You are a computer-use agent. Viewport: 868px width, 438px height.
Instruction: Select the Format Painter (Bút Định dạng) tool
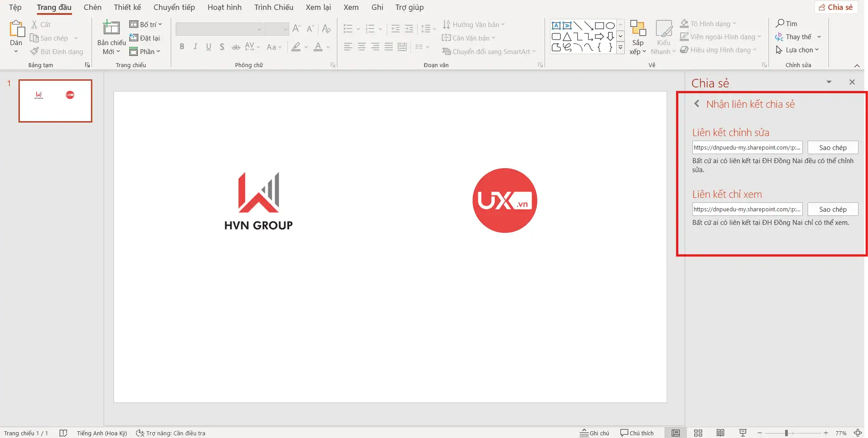(57, 51)
